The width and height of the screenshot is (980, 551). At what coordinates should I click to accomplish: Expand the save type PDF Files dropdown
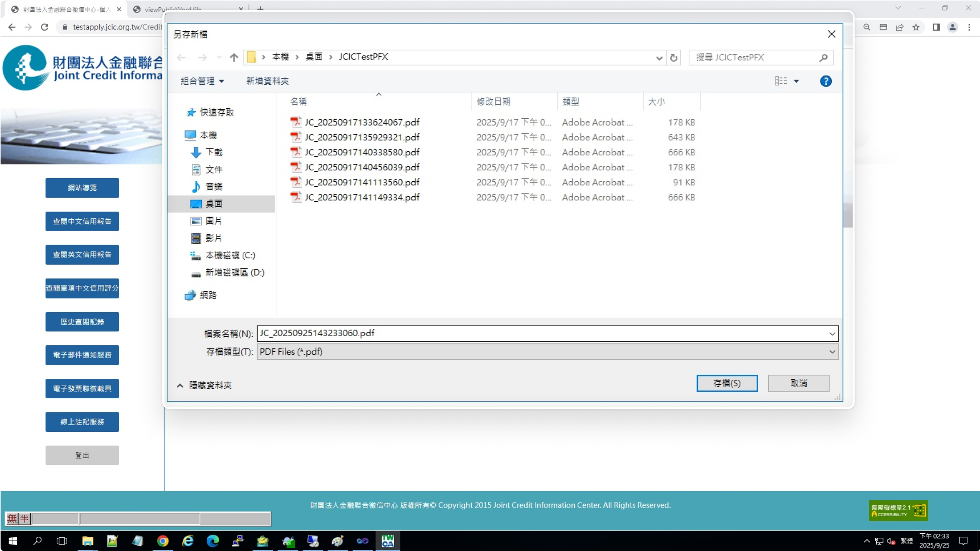(832, 352)
